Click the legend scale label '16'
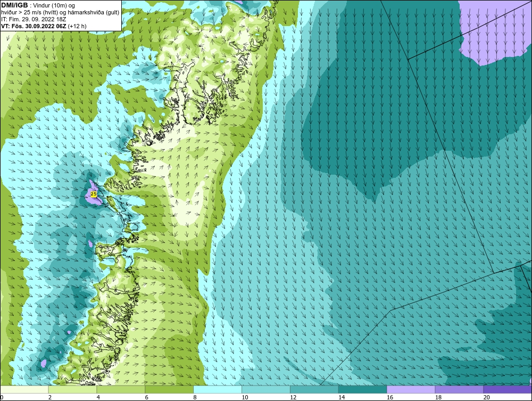 390,397
